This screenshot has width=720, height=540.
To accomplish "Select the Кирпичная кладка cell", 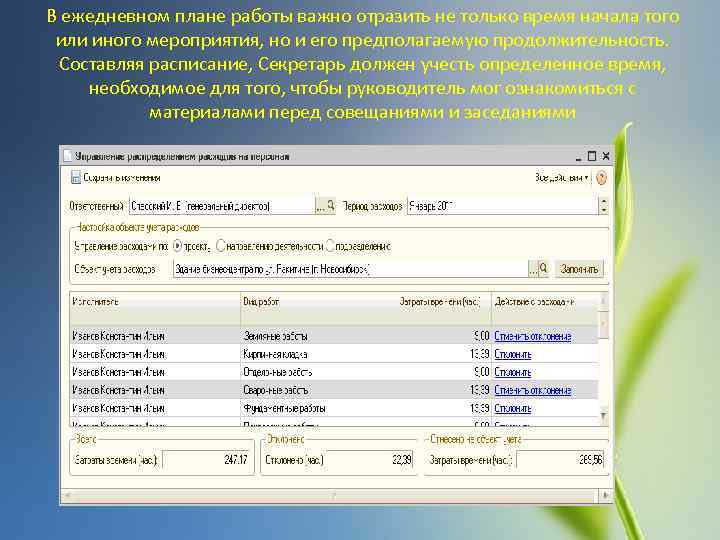I will [319, 354].
